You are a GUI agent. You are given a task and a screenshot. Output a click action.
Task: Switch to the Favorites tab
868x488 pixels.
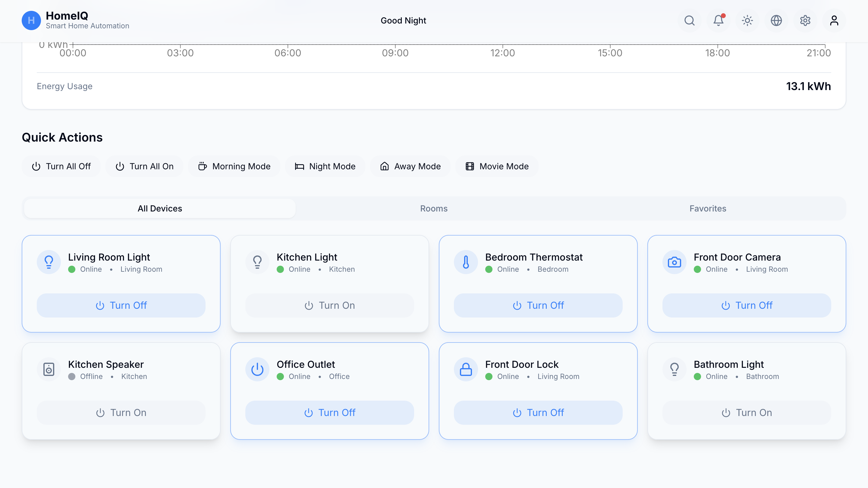click(708, 208)
